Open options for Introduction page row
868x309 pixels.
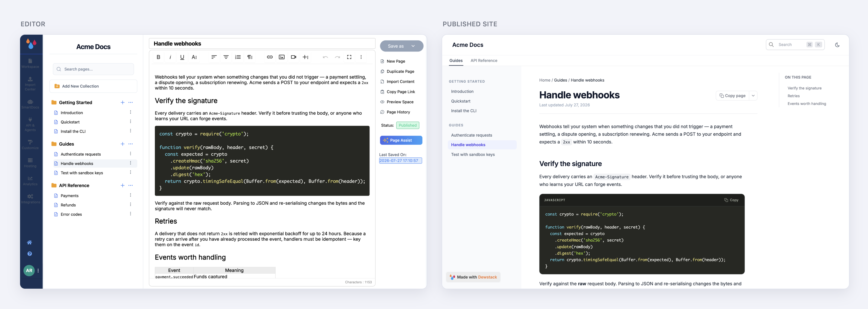click(x=130, y=112)
